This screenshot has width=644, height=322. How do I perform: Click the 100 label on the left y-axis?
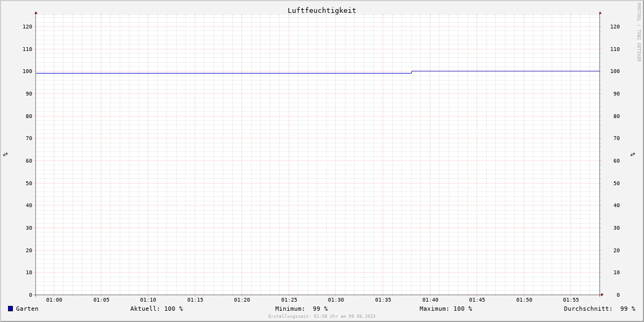[x=27, y=71]
